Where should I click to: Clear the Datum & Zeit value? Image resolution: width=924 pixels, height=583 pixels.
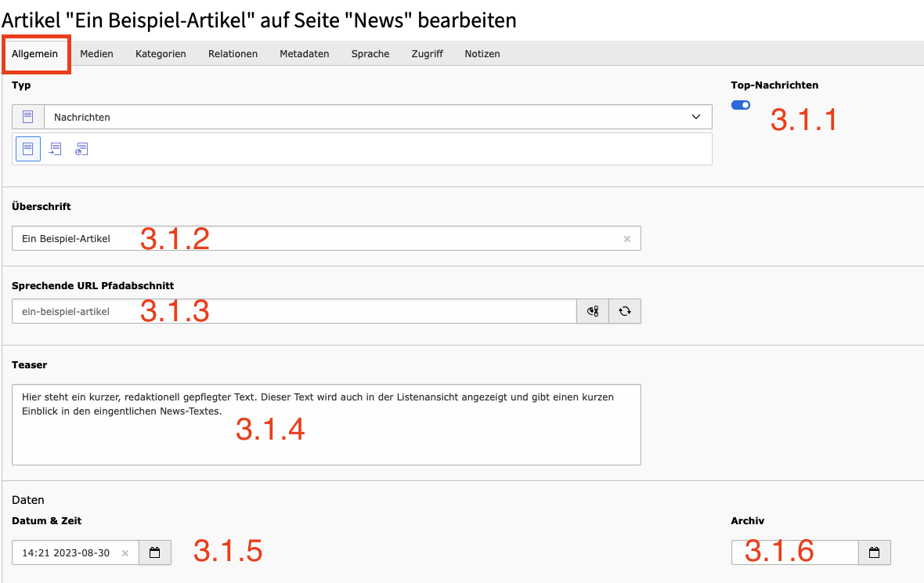click(x=125, y=553)
